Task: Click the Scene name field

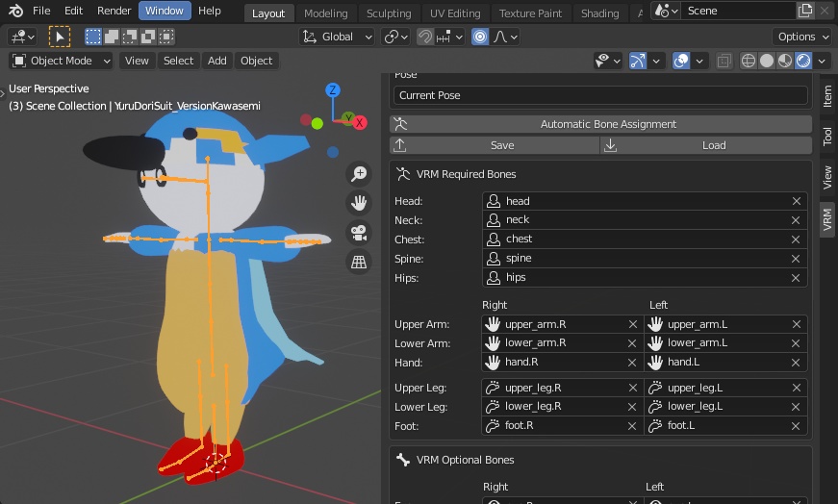Action: coord(736,11)
